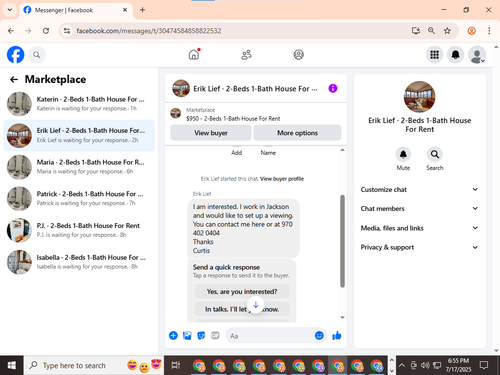Open the tab search dropdown arrow
This screenshot has height=375, width=500.
coord(10,10)
